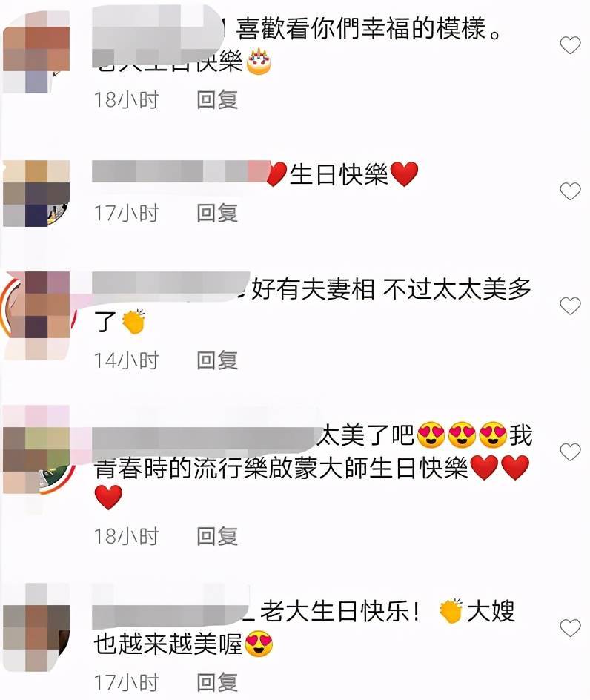This screenshot has width=590, height=700.
Task: Tap the 17小时 timestamp under 生日快樂 comment
Action: point(126,214)
